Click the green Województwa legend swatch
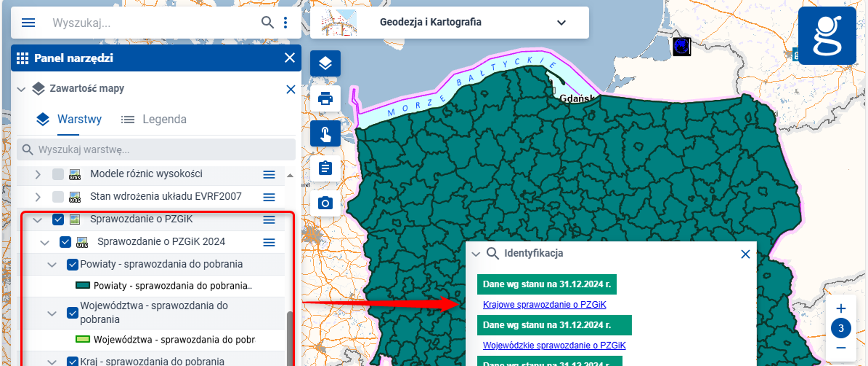Image resolution: width=868 pixels, height=366 pixels. [x=82, y=339]
